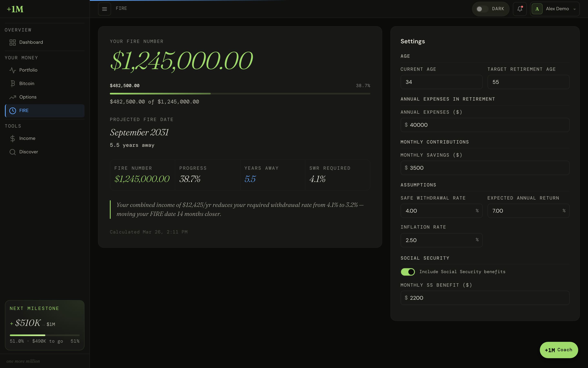Click the September 2031 projected date

(x=139, y=132)
